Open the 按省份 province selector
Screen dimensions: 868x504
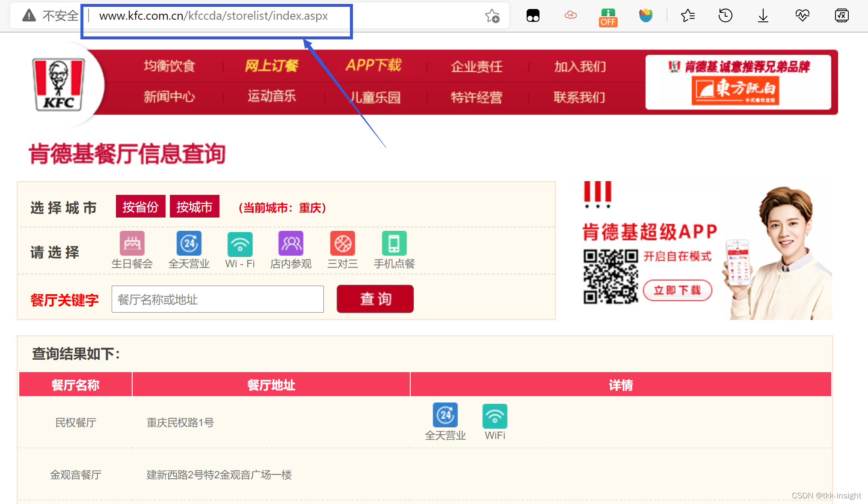coord(140,207)
